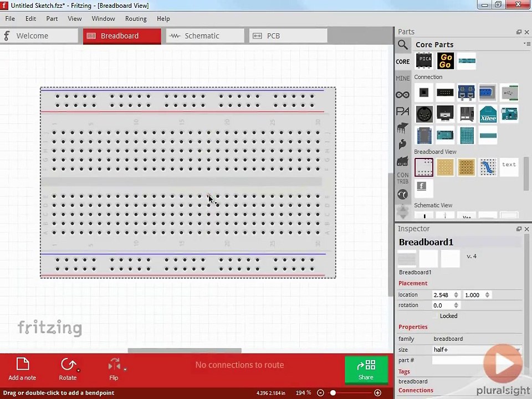Screen dimensions: 532x399
Task: Select the breadboard part in Breadboard View
Action: point(424,167)
